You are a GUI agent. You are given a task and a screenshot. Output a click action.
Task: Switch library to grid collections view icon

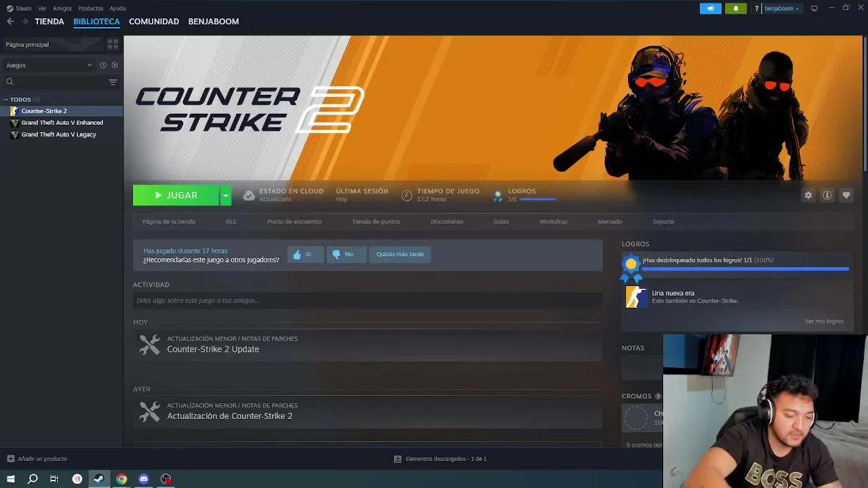pyautogui.click(x=113, y=44)
